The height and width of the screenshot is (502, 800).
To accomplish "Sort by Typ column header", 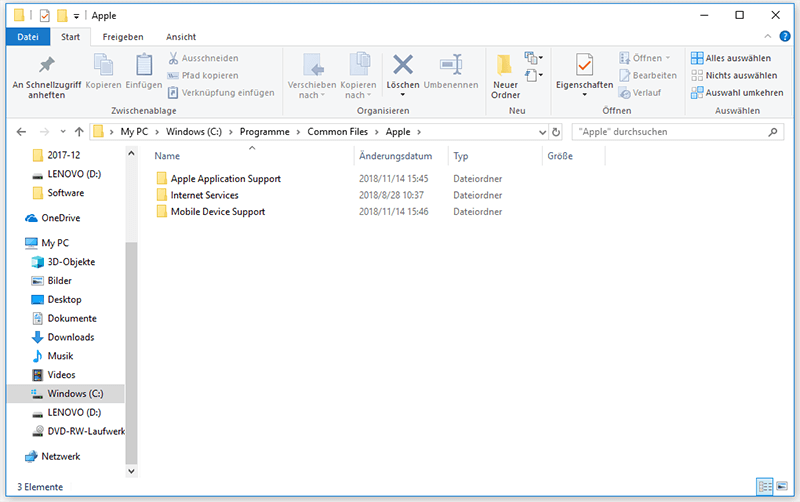I will coord(461,156).
